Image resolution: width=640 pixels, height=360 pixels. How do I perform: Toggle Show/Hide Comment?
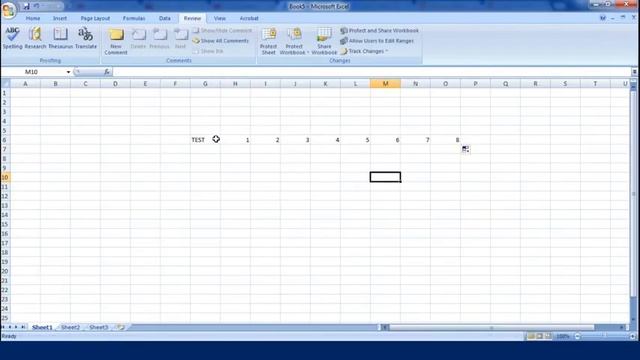222,31
